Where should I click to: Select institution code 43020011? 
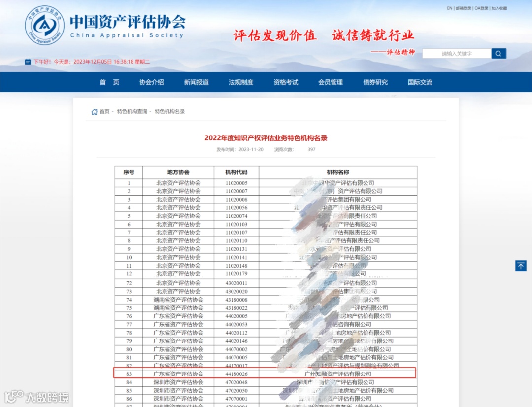point(236,283)
